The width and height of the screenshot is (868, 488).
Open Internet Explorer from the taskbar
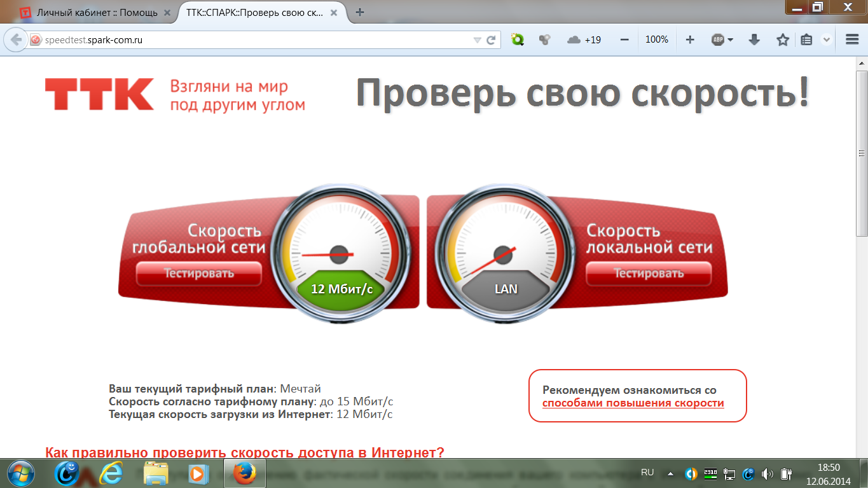[x=111, y=473]
